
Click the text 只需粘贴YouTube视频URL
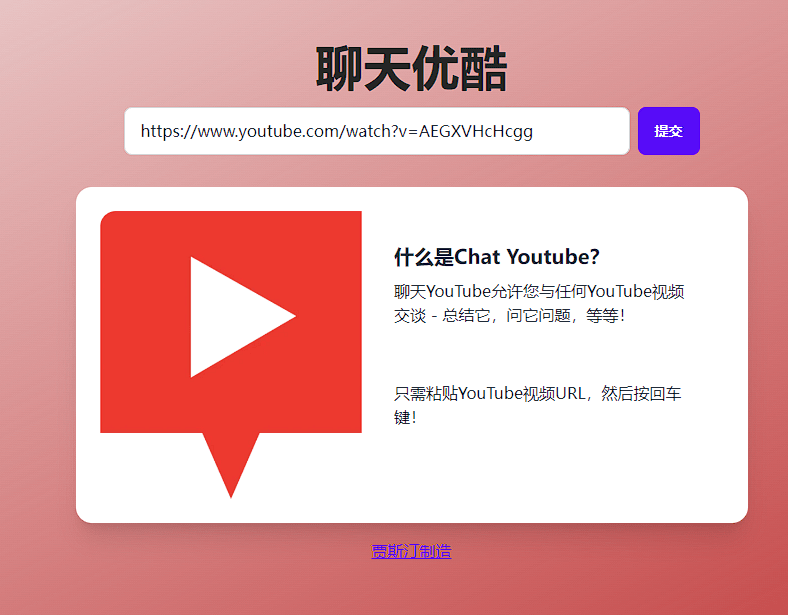(x=489, y=393)
